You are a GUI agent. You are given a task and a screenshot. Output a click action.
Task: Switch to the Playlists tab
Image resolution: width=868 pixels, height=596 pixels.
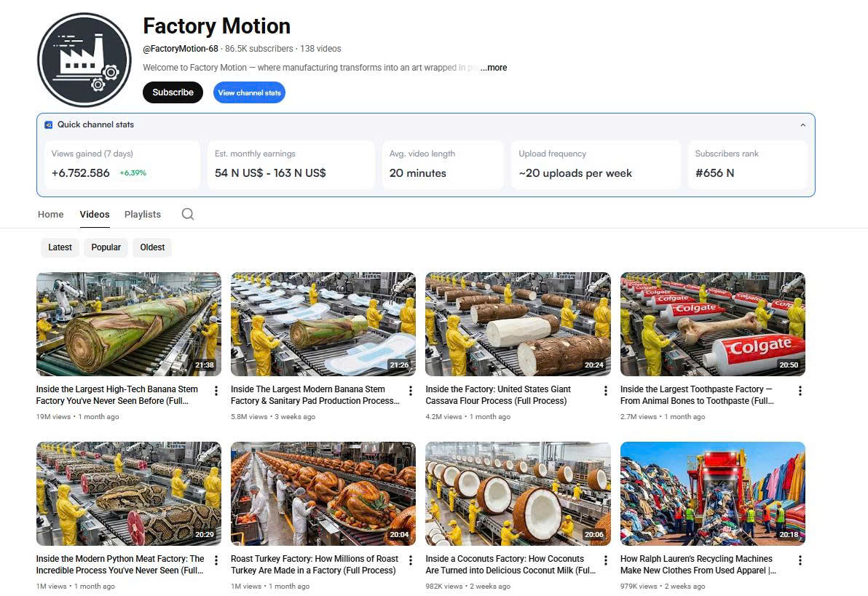pos(143,215)
